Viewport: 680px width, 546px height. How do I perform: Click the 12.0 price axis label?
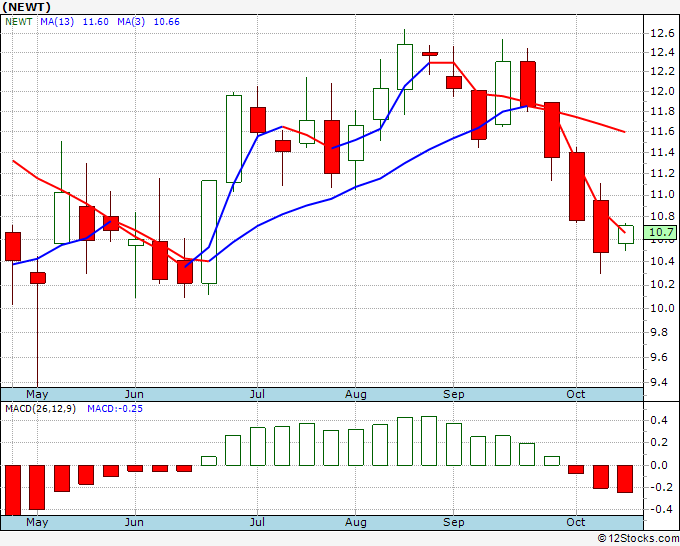coord(662,91)
